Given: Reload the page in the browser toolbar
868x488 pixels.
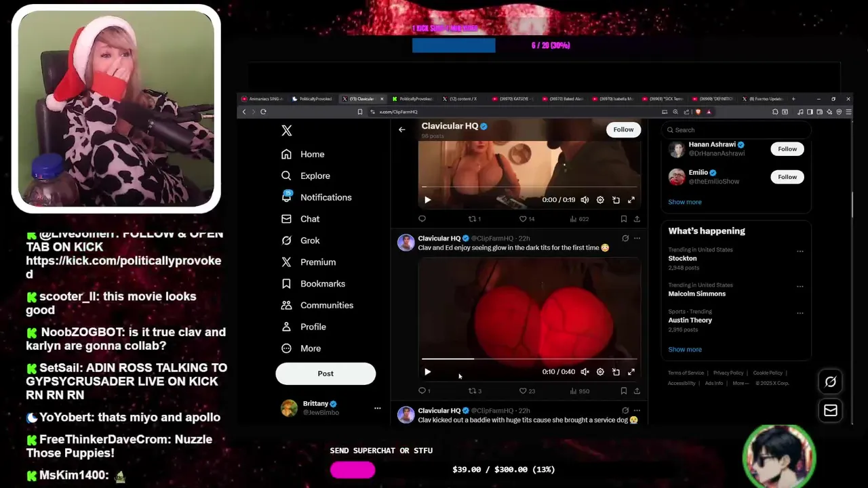Looking at the screenshot, I should pyautogui.click(x=263, y=112).
